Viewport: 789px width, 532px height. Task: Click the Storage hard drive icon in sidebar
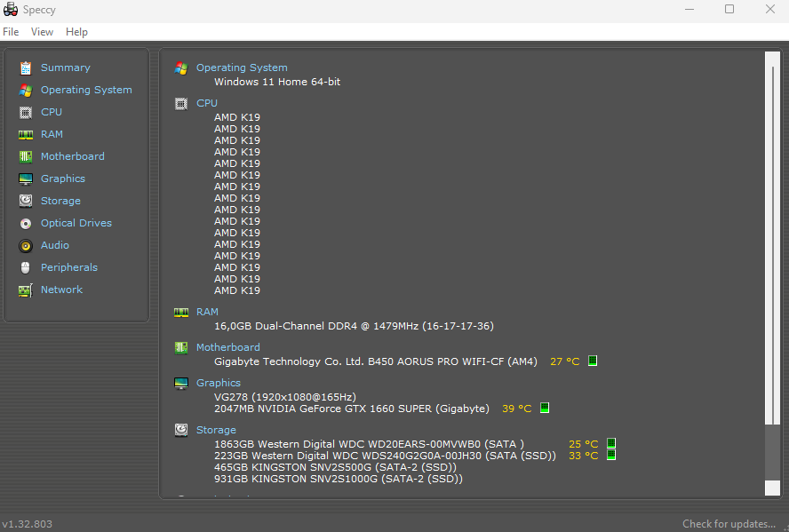pos(26,201)
